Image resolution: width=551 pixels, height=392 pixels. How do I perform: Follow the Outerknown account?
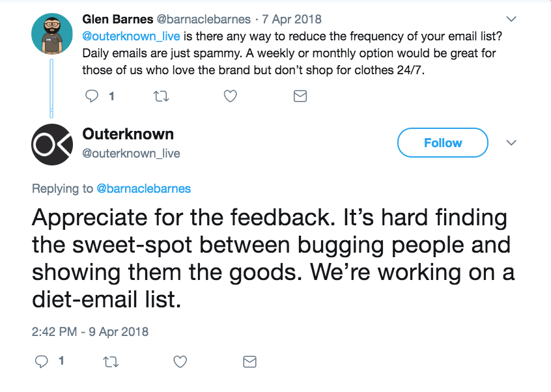pos(442,143)
